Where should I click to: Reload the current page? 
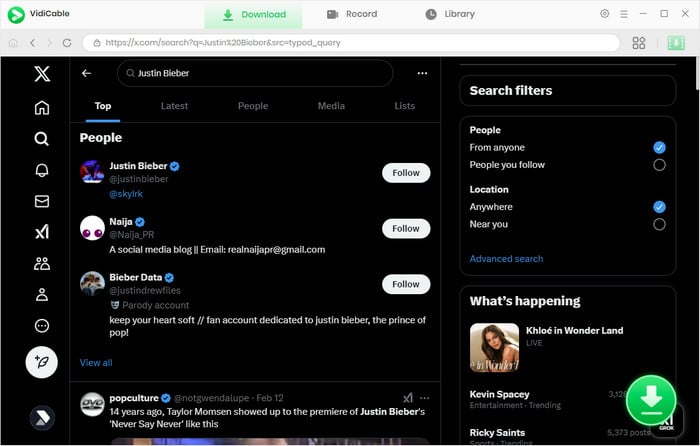[67, 43]
